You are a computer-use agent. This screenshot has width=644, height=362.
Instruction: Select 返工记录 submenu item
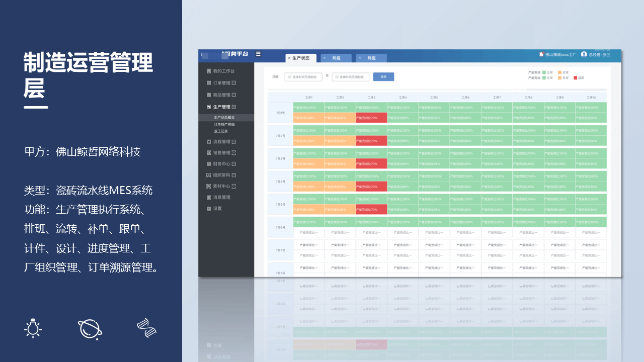(x=221, y=131)
